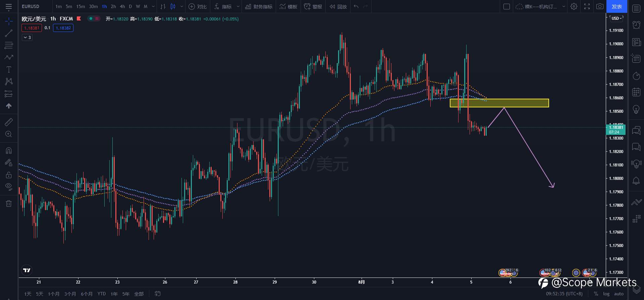644x300 pixels.
Task: Switch to the 1m timeframe
Action: pos(58,6)
